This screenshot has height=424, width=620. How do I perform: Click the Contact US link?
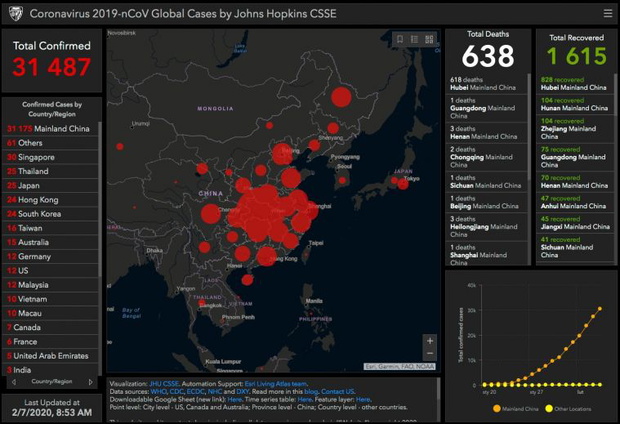click(x=338, y=392)
